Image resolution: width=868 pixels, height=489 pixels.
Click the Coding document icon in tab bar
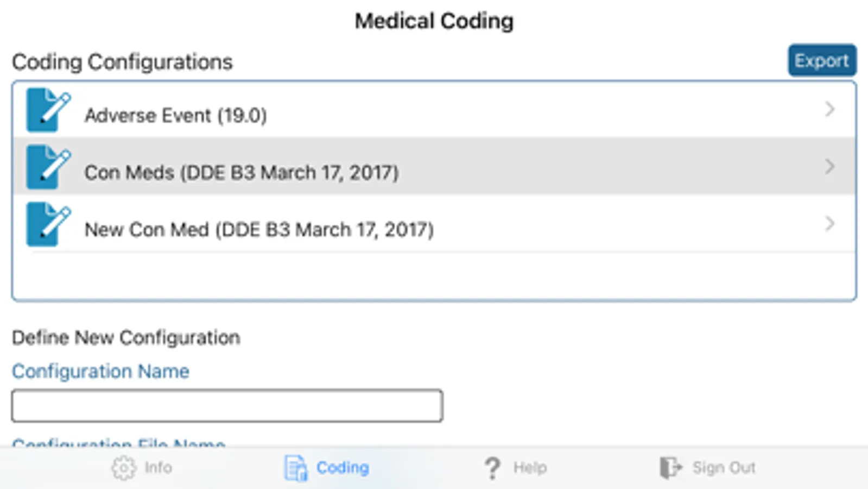pos(296,468)
